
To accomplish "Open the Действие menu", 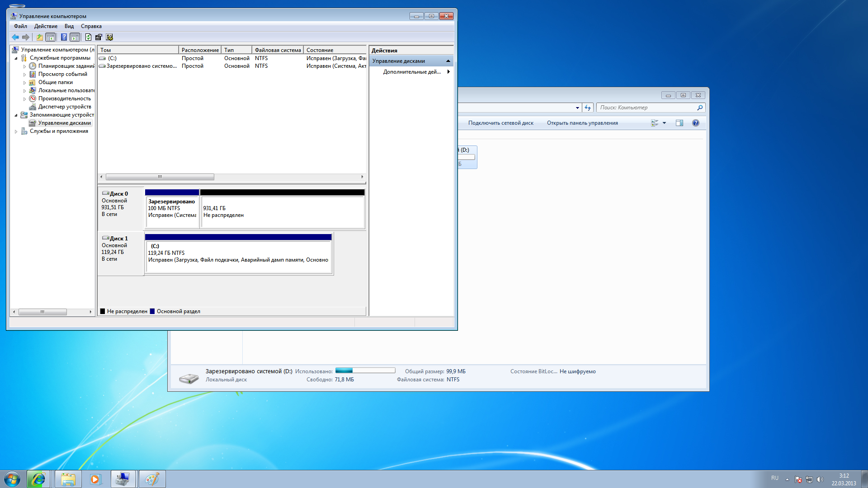I will click(46, 26).
